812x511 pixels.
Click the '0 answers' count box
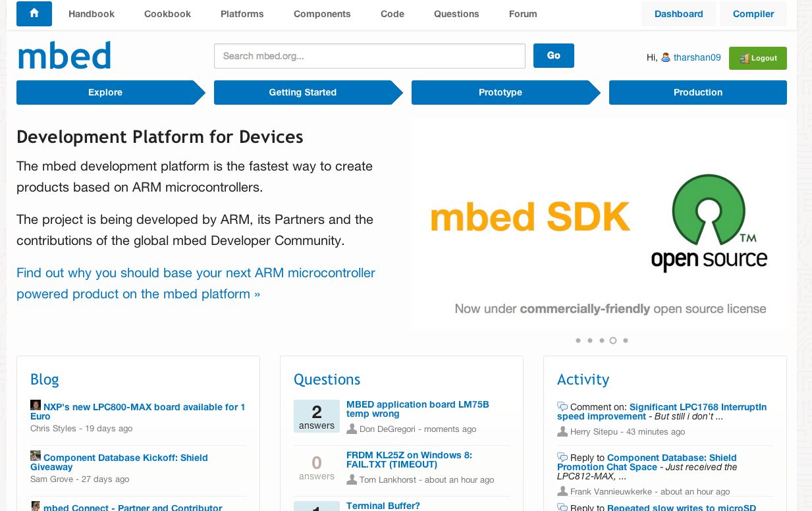pyautogui.click(x=317, y=467)
